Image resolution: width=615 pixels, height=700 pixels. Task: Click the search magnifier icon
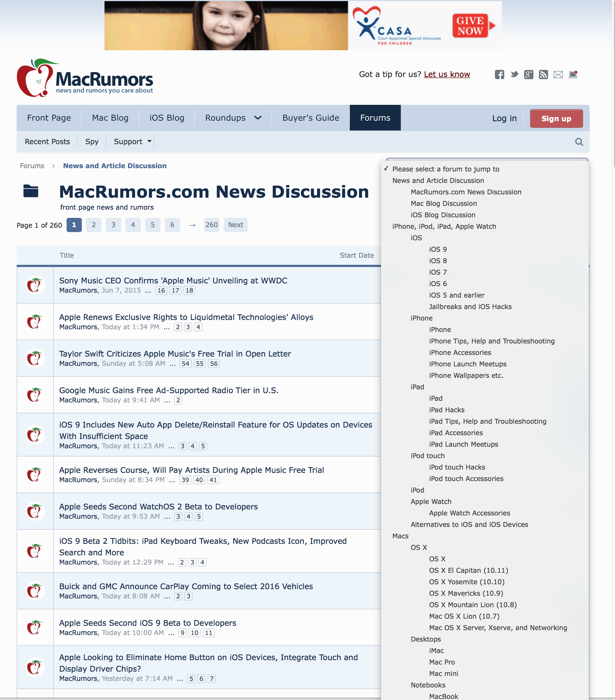tap(579, 142)
